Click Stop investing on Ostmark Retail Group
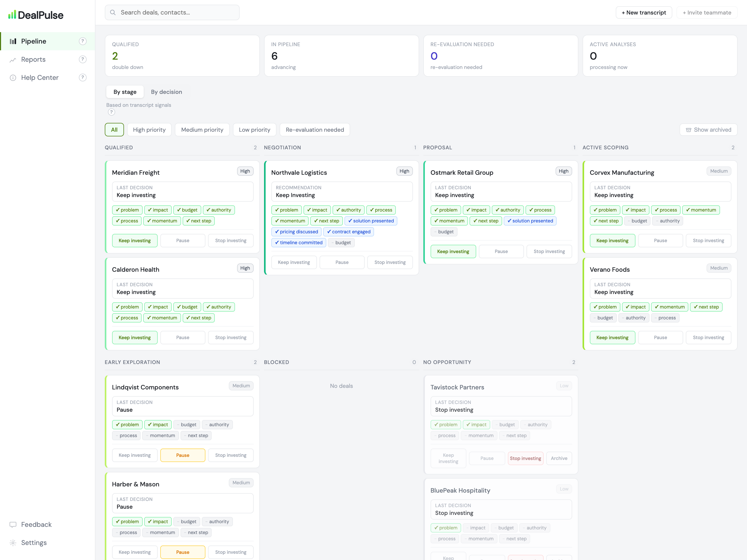 549,251
